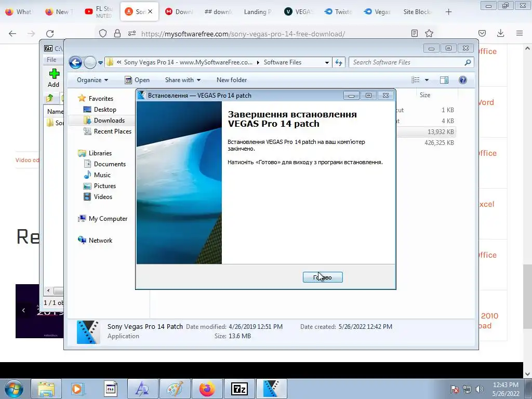Screen dimensions: 532x399
Task: Go back in Firefox browser history
Action: click(x=12, y=33)
